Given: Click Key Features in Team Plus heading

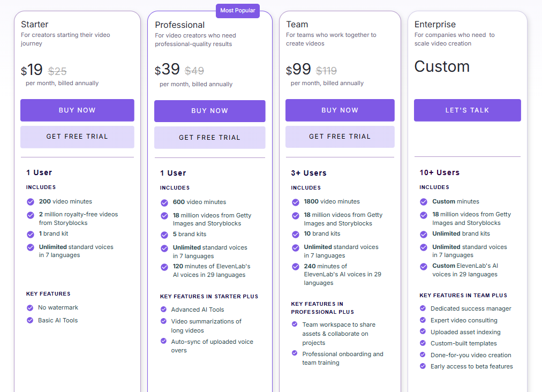Looking at the screenshot, I should (x=463, y=295).
